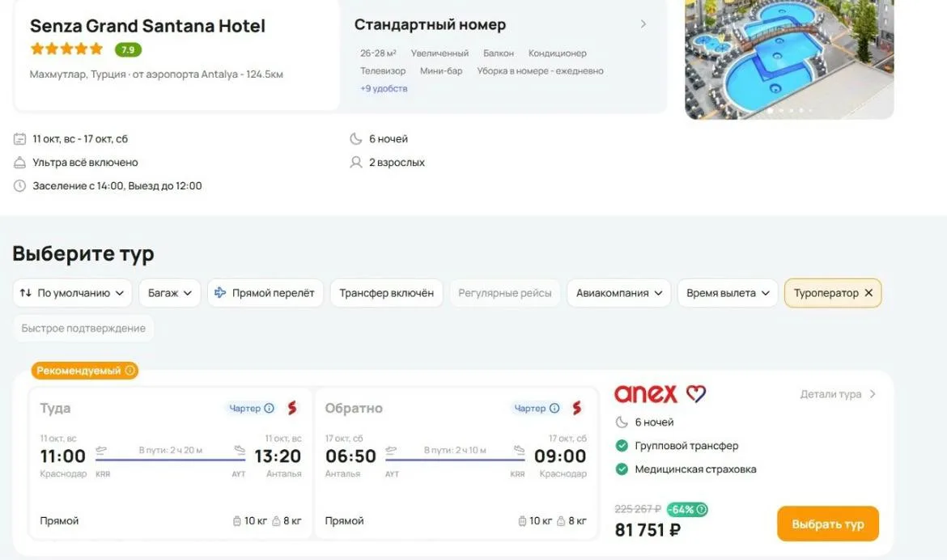Screen dimensions: 947x560
Task: Click the landing icon by 09:00 arrival
Action: 520,450
